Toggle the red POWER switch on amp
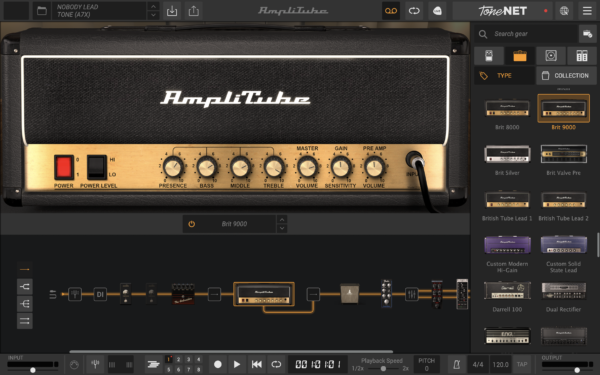The height and width of the screenshot is (375, 600). 64,167
